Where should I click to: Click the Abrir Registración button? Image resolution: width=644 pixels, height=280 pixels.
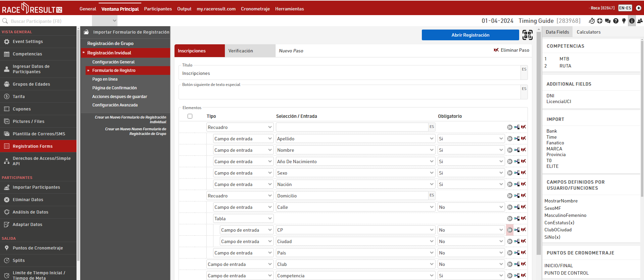coord(470,35)
